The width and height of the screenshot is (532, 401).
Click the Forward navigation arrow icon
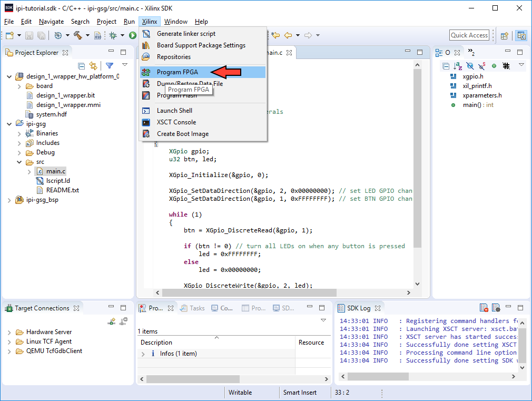tap(308, 35)
